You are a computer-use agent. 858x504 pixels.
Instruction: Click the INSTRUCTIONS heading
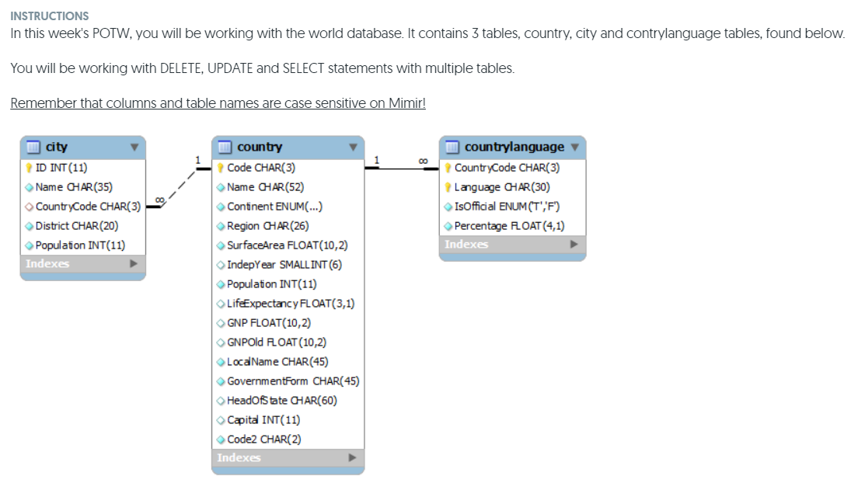click(49, 16)
